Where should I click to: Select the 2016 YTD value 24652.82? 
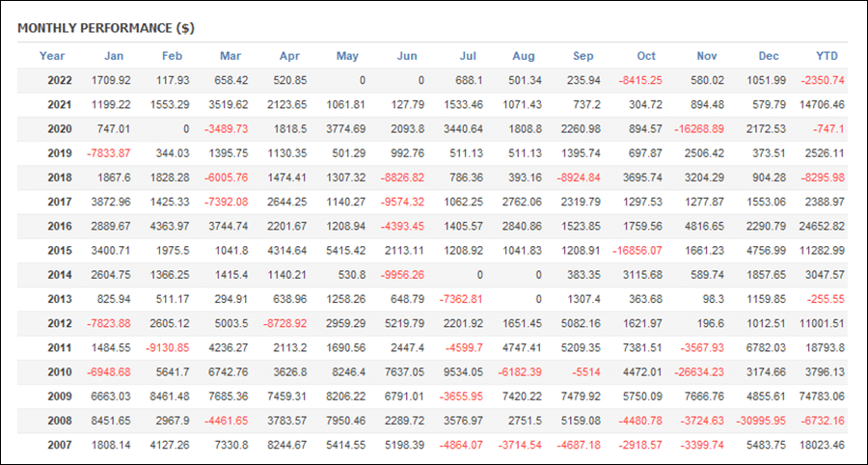pyautogui.click(x=822, y=226)
